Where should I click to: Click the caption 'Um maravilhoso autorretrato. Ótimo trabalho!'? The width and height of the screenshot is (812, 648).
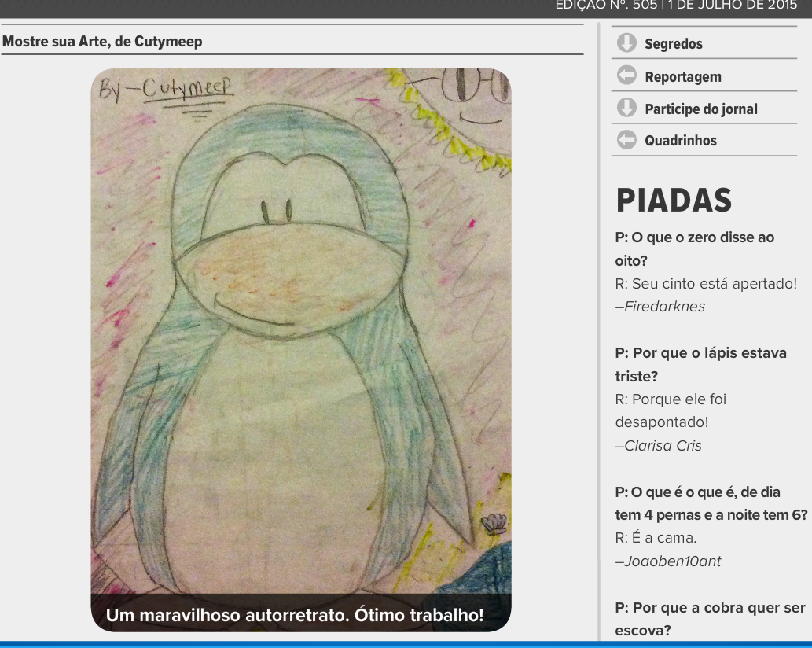point(295,615)
